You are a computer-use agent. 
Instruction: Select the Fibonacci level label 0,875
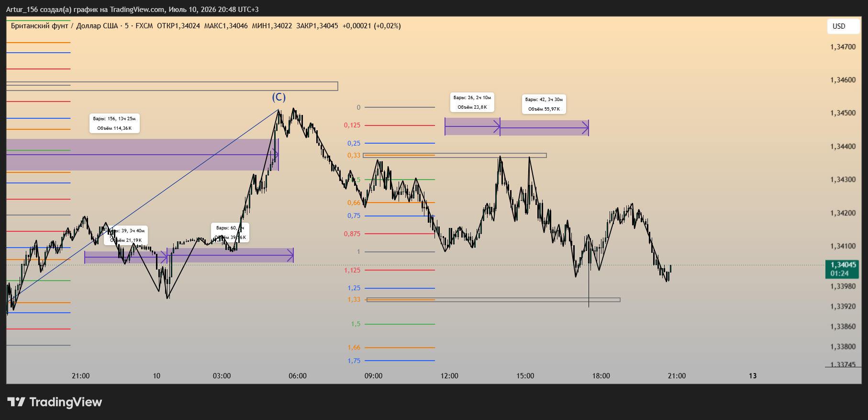click(352, 234)
